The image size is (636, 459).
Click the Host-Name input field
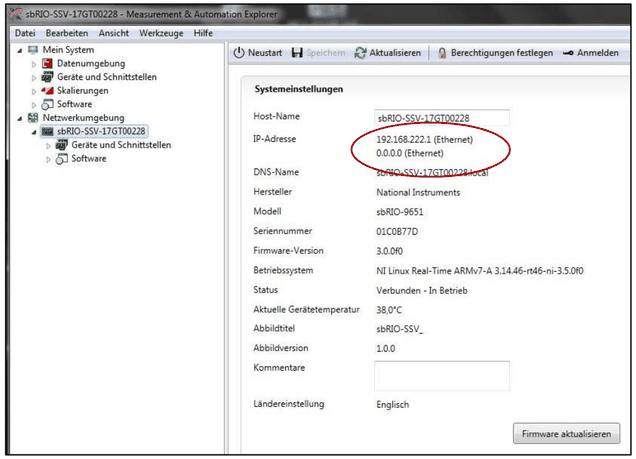tap(442, 118)
